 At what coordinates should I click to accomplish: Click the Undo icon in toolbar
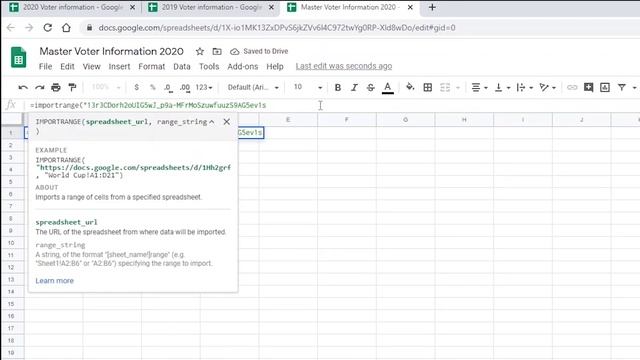click(23, 87)
